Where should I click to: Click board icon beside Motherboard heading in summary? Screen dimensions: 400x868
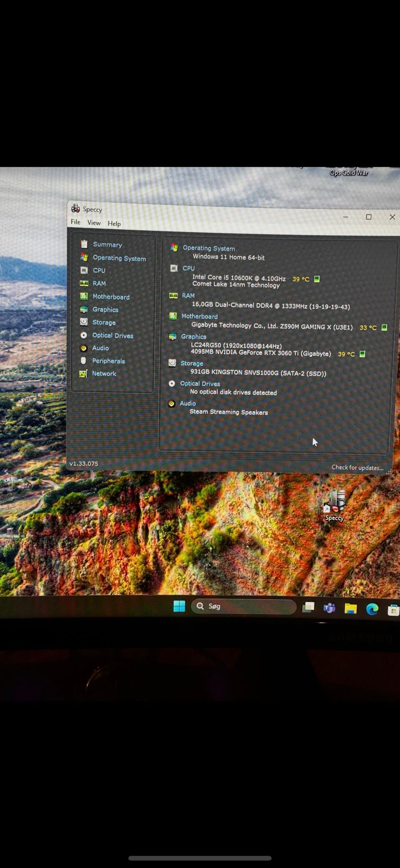173,316
